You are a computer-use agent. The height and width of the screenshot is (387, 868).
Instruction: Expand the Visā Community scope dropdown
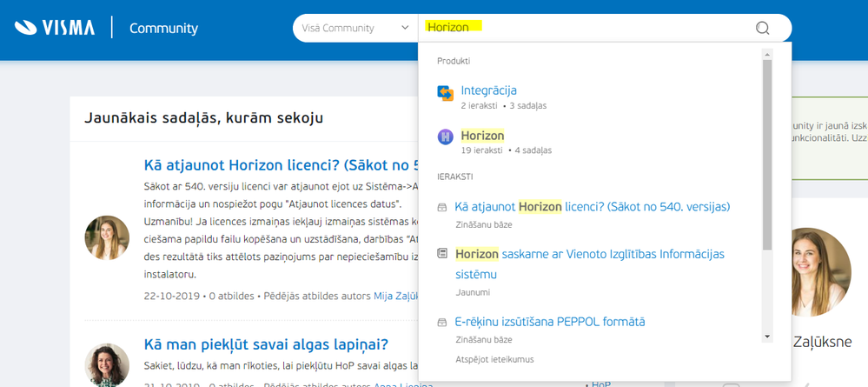354,29
